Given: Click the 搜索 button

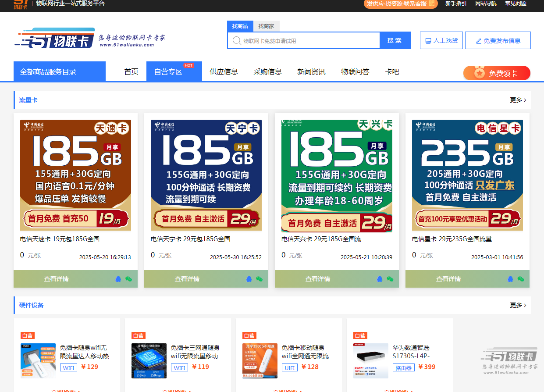Looking at the screenshot, I should pyautogui.click(x=395, y=40).
